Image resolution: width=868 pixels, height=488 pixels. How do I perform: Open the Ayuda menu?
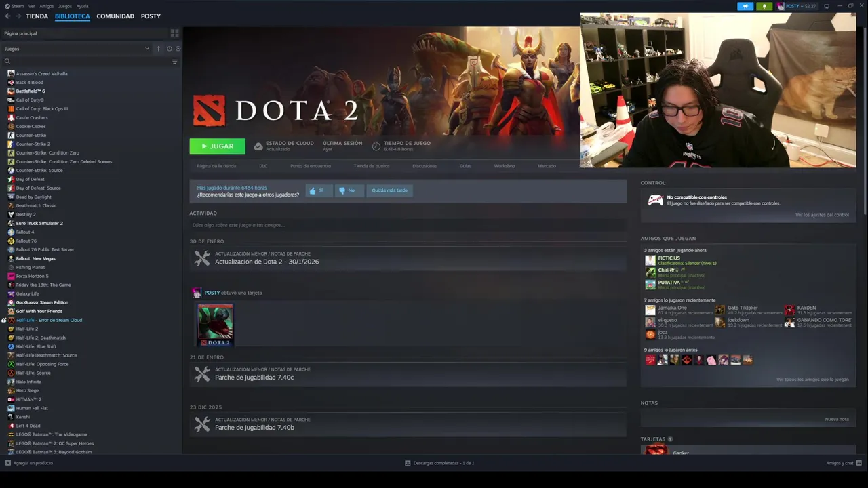coord(83,6)
